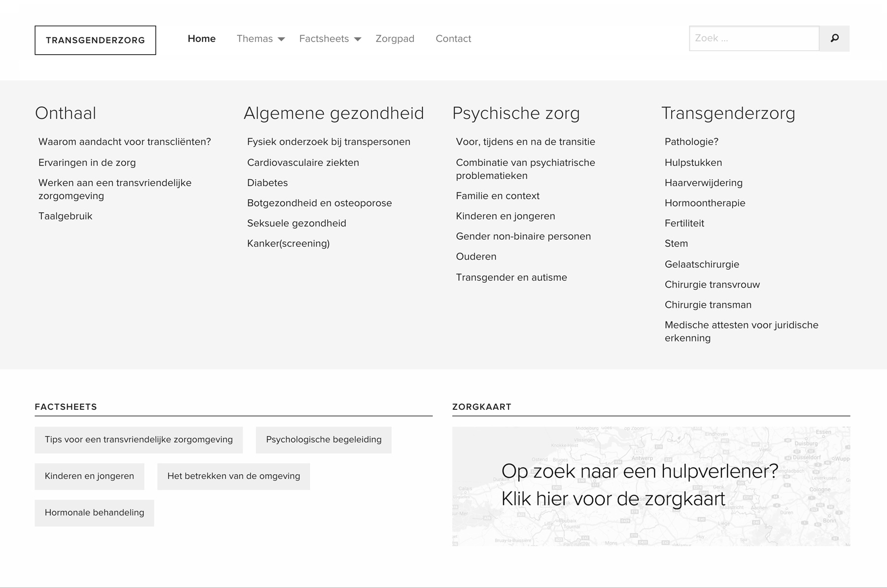Open 'Werken aan een transvriendelijke zorgomgeving' link
The image size is (887, 588).
[115, 189]
